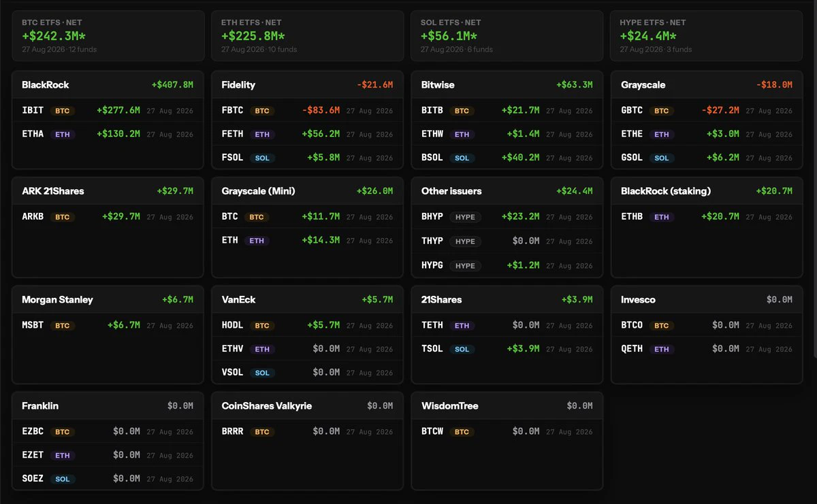
Task: Select the HYPG ticker
Action: [432, 265]
